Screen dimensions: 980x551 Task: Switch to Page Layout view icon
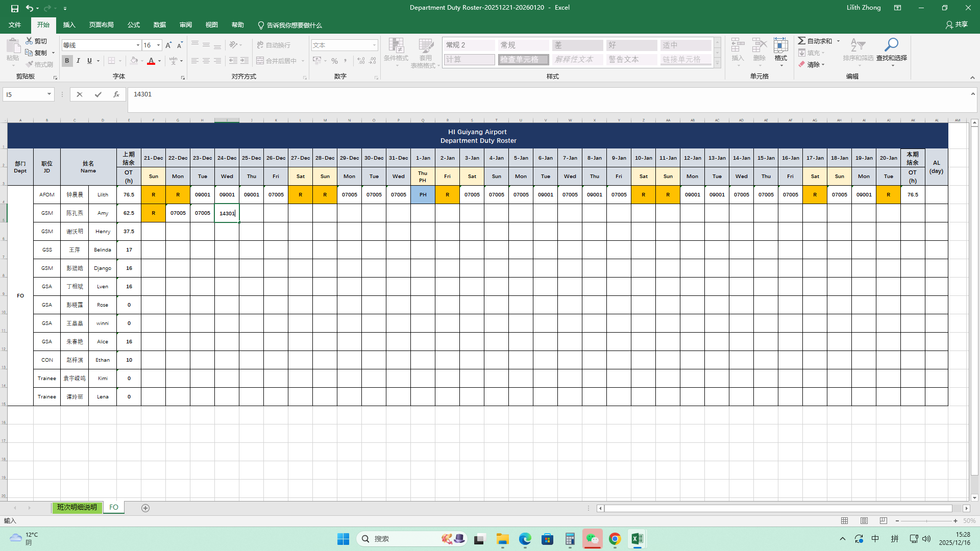pyautogui.click(x=864, y=521)
